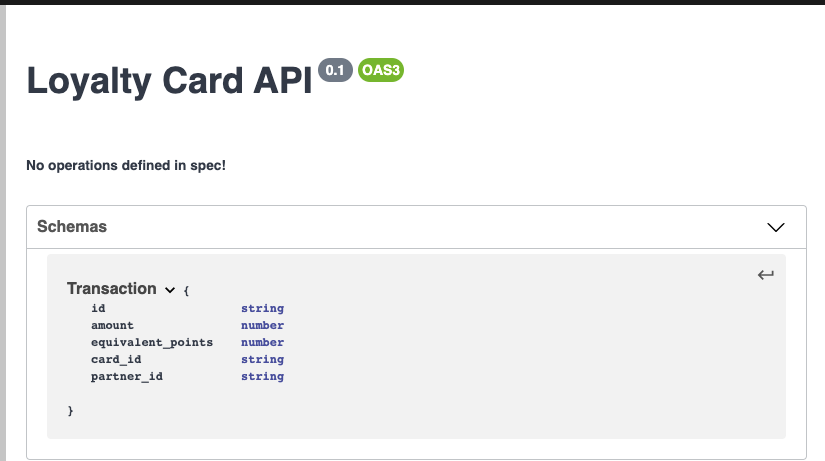
Task: Click the Schemas section header
Action: [x=72, y=227]
